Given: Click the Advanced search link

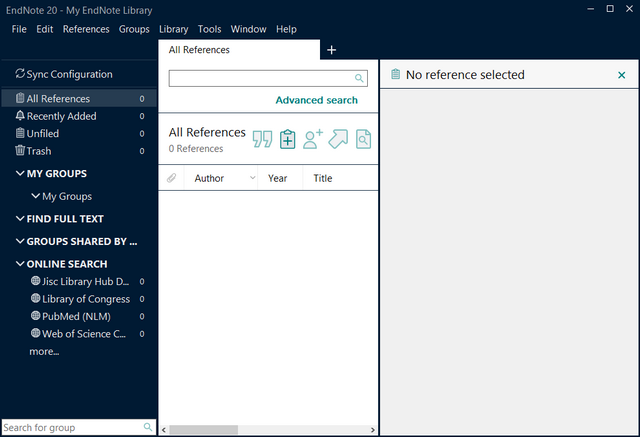Looking at the screenshot, I should [x=316, y=100].
